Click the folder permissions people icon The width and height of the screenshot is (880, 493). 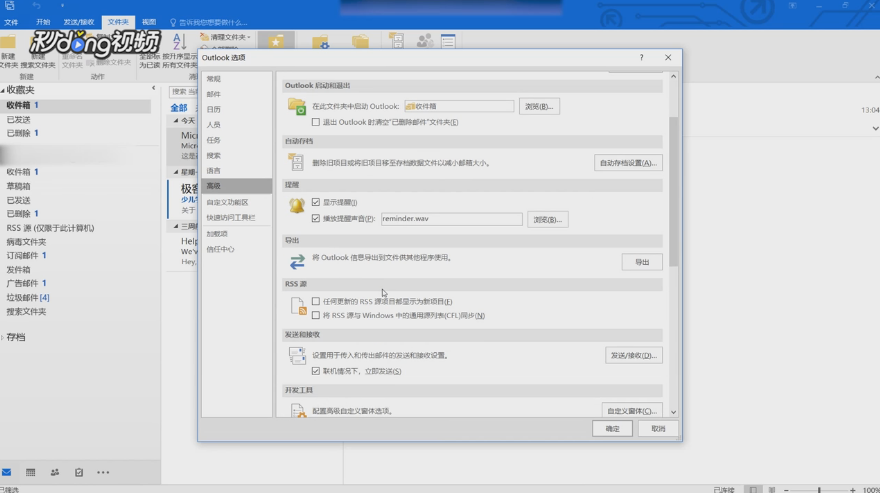pos(425,41)
